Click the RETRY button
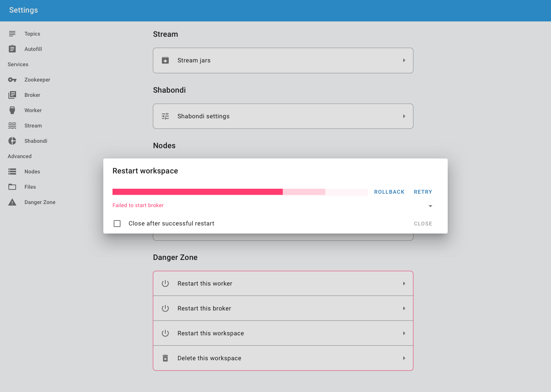This screenshot has width=551, height=392. pos(423,192)
